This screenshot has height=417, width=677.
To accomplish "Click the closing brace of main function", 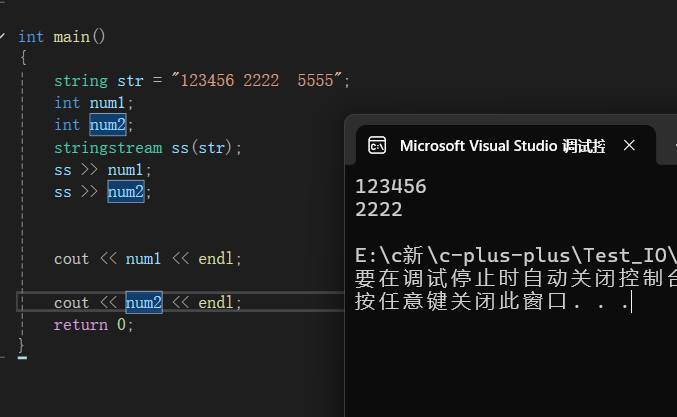I will [21, 345].
